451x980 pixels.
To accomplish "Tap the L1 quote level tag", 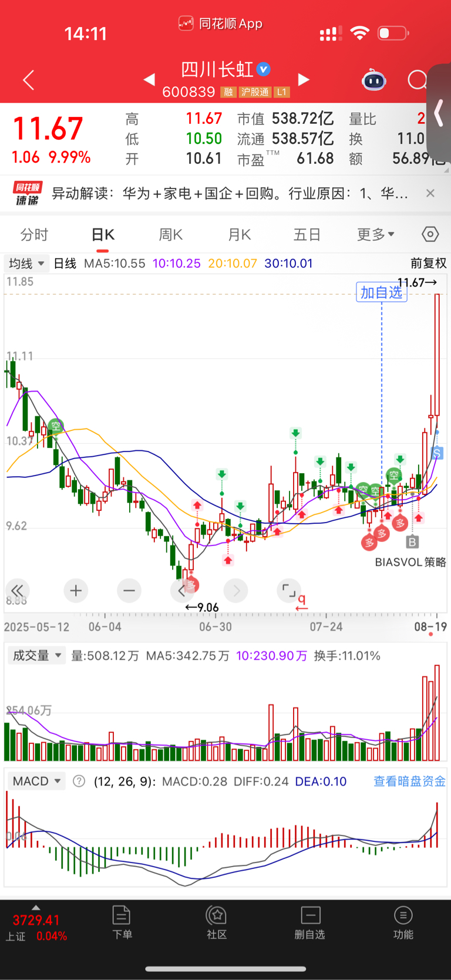I will pos(282,92).
